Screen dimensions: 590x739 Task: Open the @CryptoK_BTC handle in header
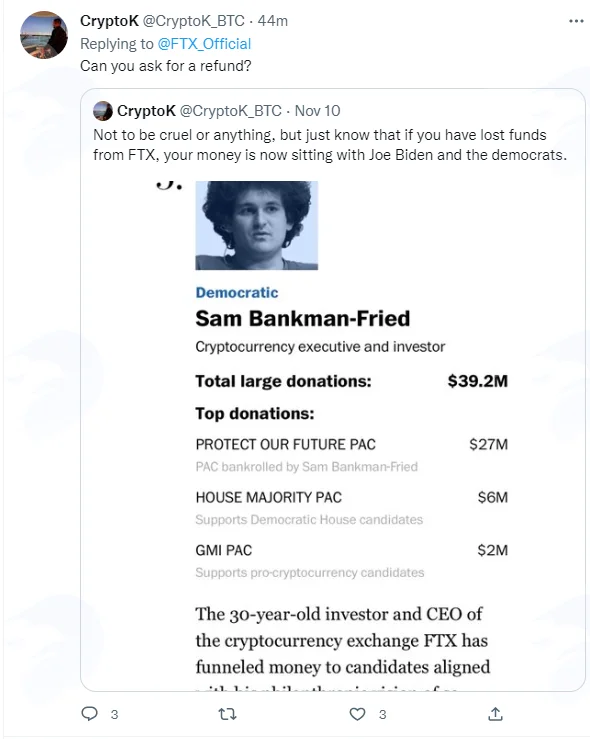pyautogui.click(x=194, y=21)
